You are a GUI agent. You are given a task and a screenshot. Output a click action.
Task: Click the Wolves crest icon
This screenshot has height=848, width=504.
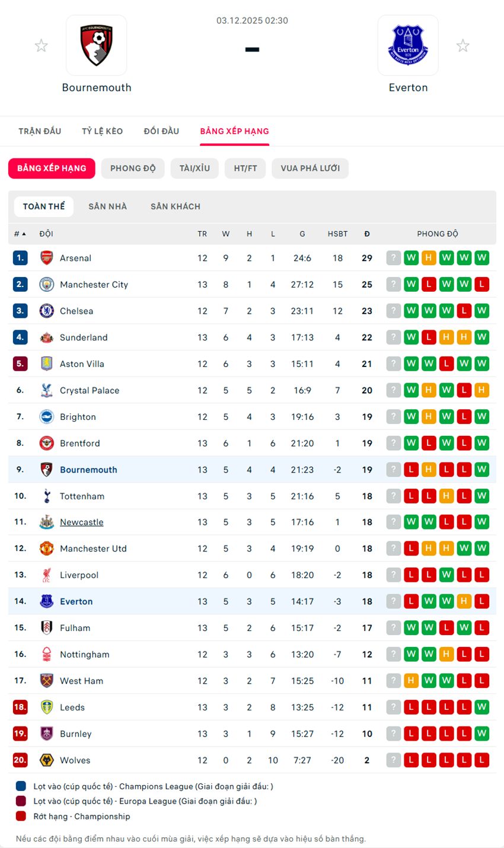(x=47, y=760)
